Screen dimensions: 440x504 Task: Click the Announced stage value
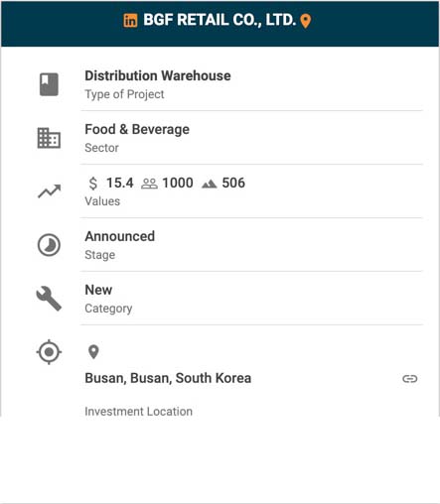120,236
